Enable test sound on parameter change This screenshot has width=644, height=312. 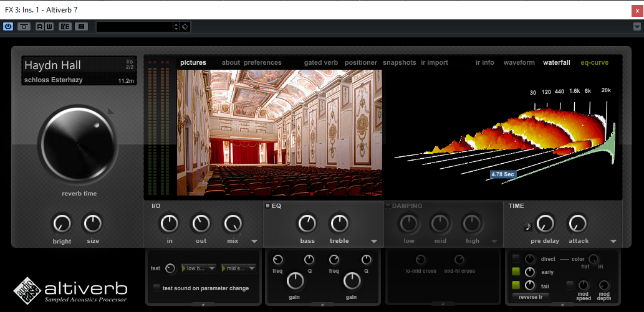156,288
